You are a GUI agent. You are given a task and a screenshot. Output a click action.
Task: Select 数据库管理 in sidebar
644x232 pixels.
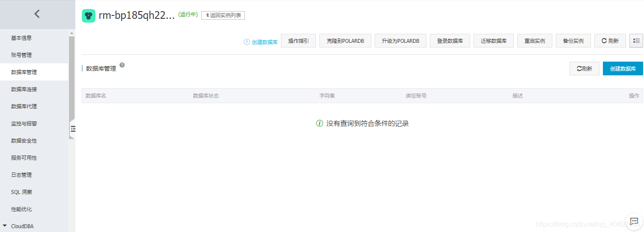pos(24,72)
